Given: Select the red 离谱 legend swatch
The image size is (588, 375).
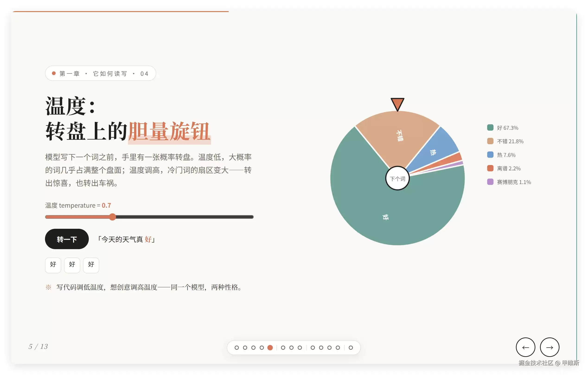Looking at the screenshot, I should tap(490, 168).
